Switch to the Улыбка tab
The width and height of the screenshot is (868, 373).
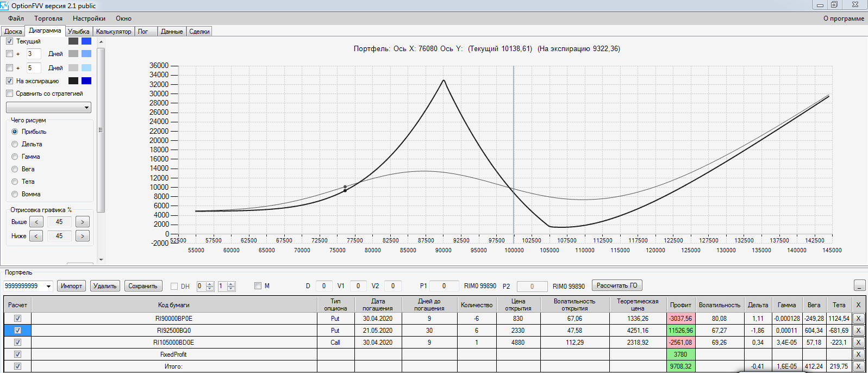pos(79,32)
